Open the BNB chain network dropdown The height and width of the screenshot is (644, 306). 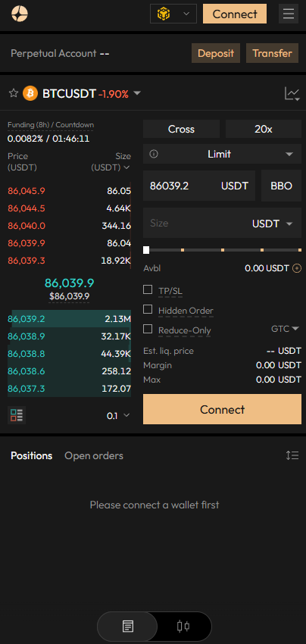click(x=173, y=14)
